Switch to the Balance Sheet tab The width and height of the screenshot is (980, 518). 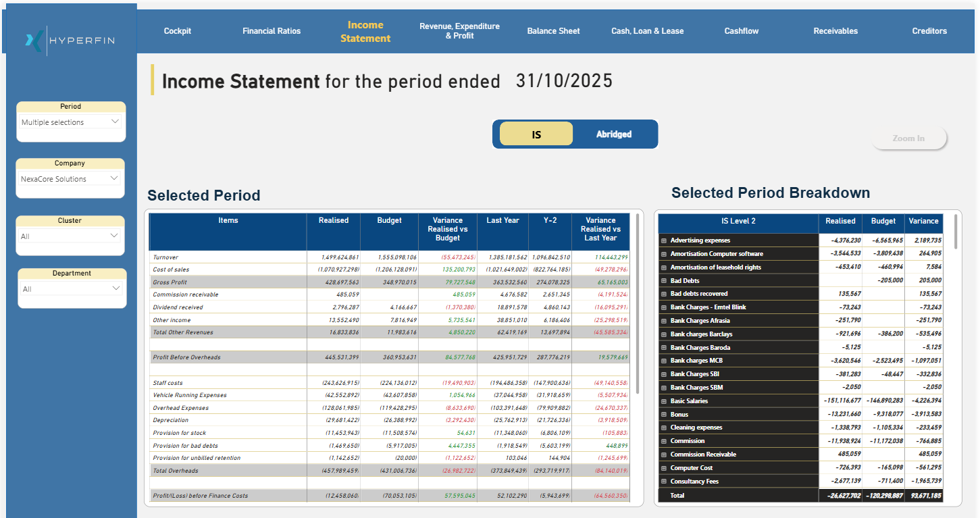click(553, 30)
